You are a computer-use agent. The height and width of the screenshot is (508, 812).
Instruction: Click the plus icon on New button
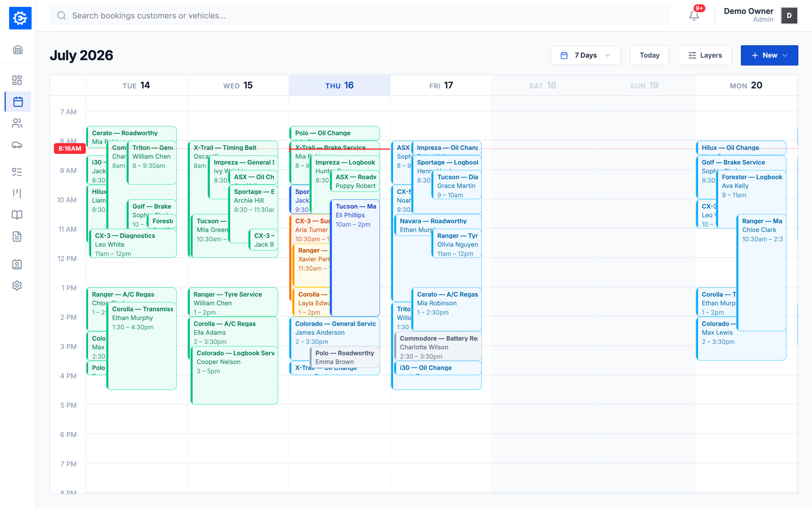point(755,55)
